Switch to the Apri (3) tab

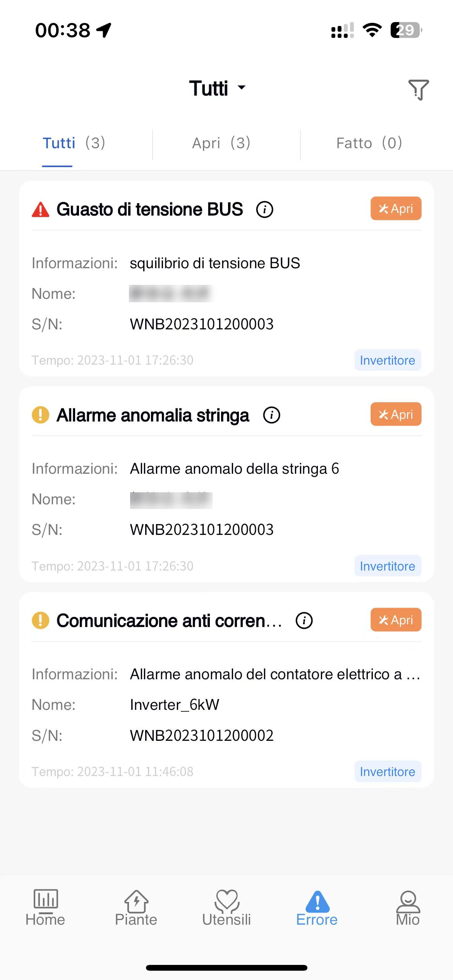[x=221, y=143]
